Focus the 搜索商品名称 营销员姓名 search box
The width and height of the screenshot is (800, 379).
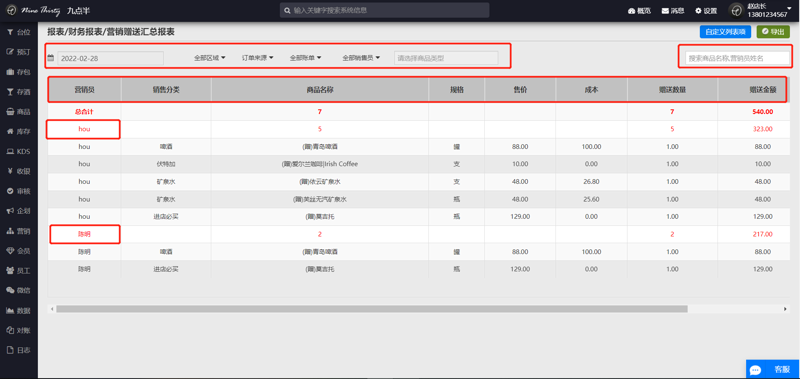pyautogui.click(x=737, y=58)
